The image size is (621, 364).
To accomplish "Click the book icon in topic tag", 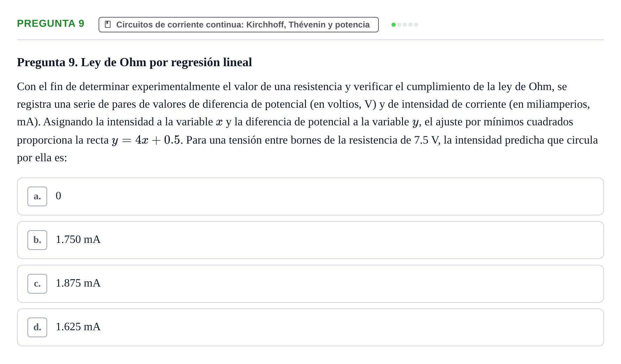I will click(x=108, y=25).
